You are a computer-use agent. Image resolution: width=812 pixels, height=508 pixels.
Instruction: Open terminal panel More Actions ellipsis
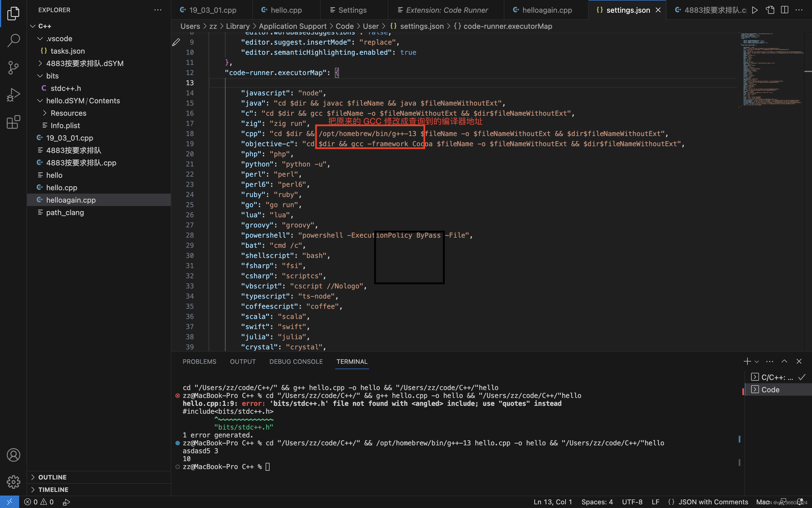(x=770, y=362)
